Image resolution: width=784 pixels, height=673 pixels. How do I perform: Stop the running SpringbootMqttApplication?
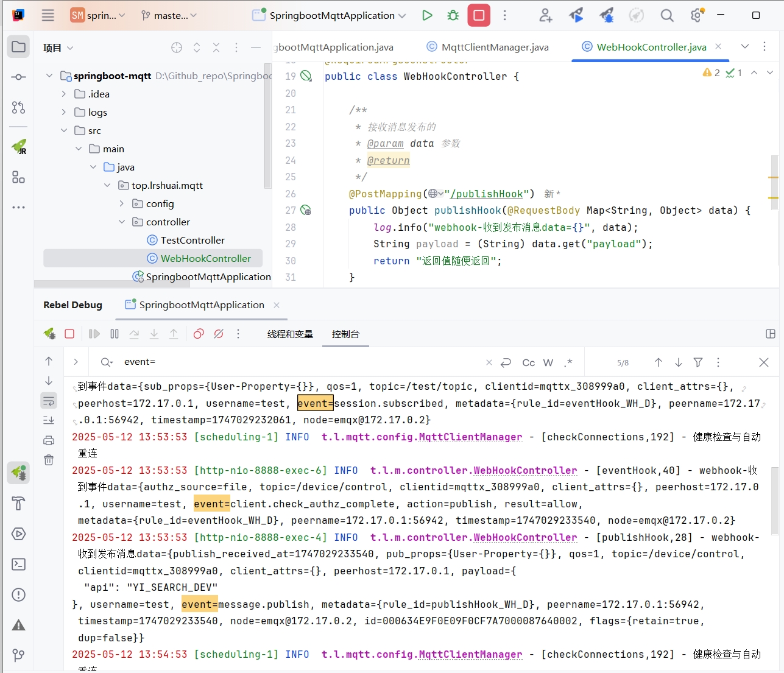coord(479,15)
